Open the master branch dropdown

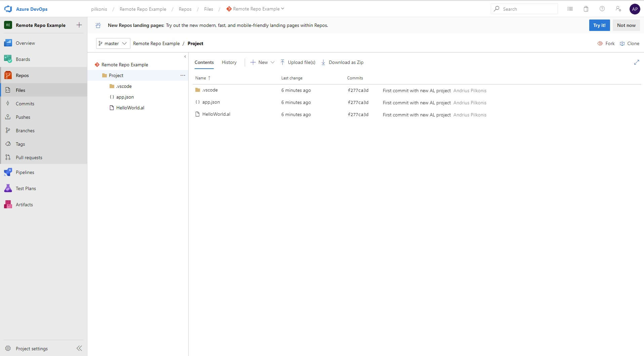click(x=113, y=43)
